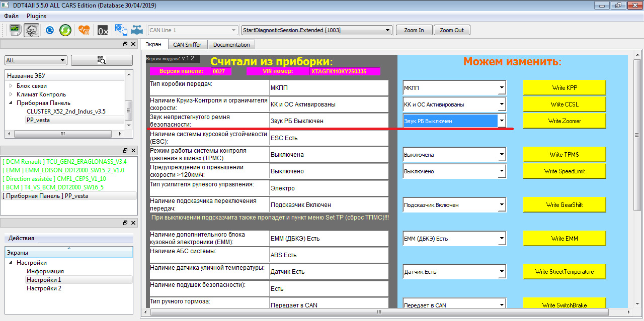The width and height of the screenshot is (644, 321).
Task: Select the Настройки 1 screen
Action: click(x=44, y=280)
